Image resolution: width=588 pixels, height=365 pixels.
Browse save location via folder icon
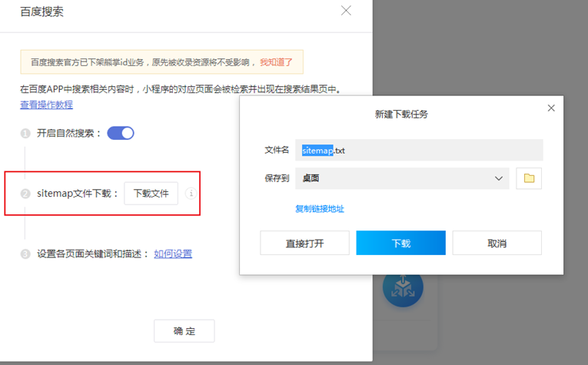click(x=529, y=178)
